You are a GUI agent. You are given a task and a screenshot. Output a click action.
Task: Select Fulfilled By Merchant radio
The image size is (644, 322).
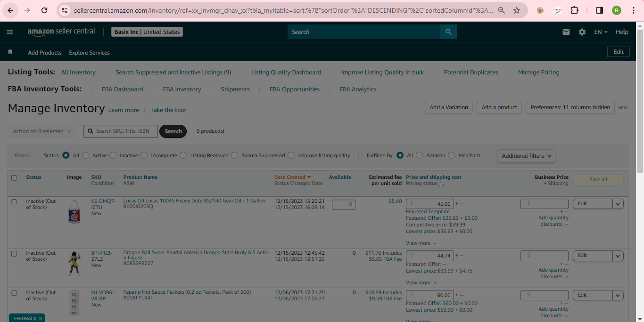452,155
